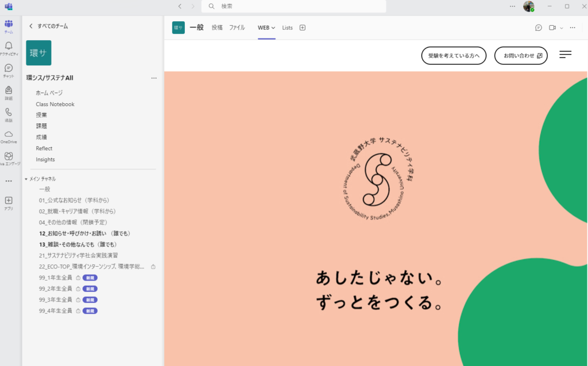Switch to the ファイル tab
Image resolution: width=588 pixels, height=366 pixels.
tap(237, 28)
